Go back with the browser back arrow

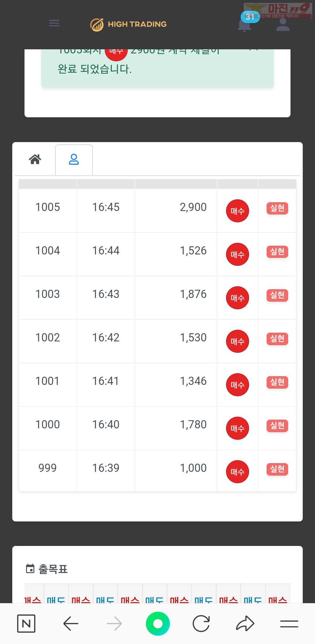(71, 624)
